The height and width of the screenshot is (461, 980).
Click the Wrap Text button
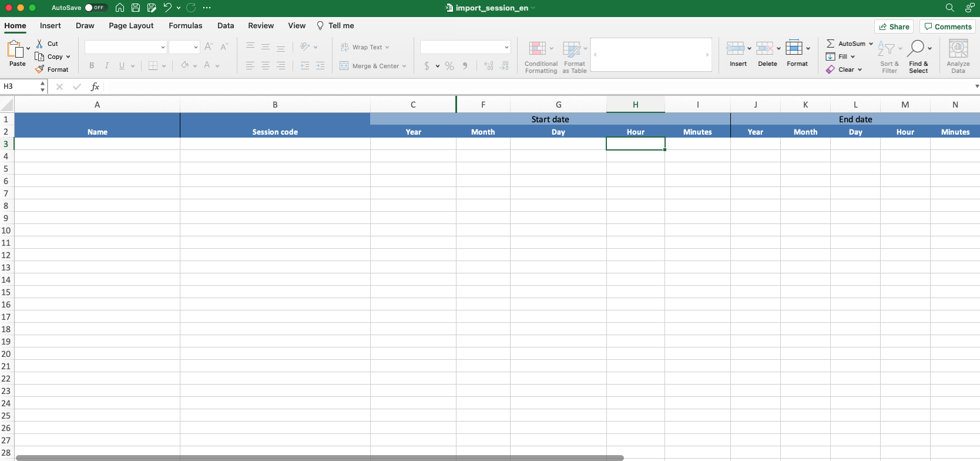point(365,47)
